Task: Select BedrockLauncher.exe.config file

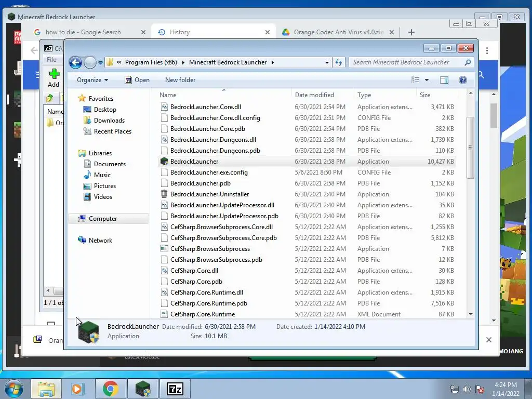Action: pyautogui.click(x=209, y=172)
